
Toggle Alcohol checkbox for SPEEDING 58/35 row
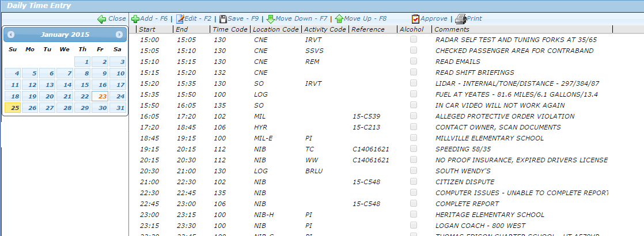point(413,149)
